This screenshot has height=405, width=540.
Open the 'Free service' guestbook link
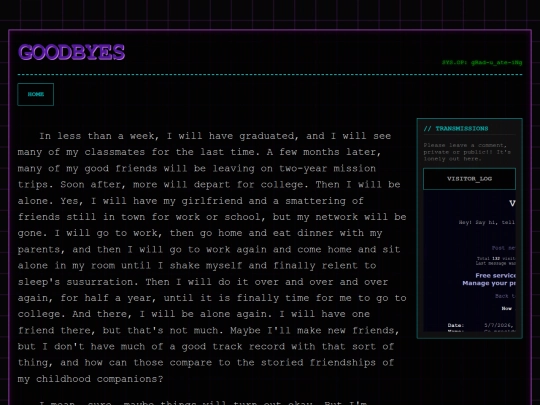click(496, 276)
